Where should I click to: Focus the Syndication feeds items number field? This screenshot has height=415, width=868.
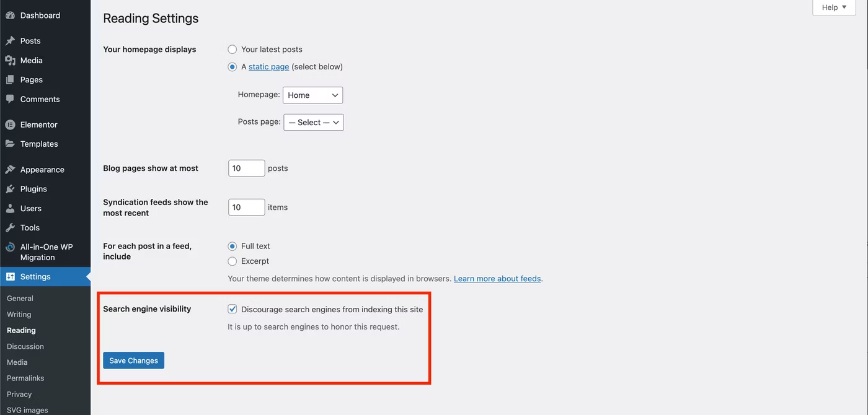point(246,207)
